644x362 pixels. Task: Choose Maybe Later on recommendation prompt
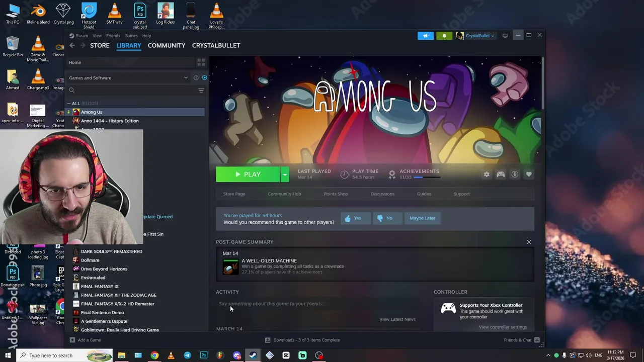point(422,218)
